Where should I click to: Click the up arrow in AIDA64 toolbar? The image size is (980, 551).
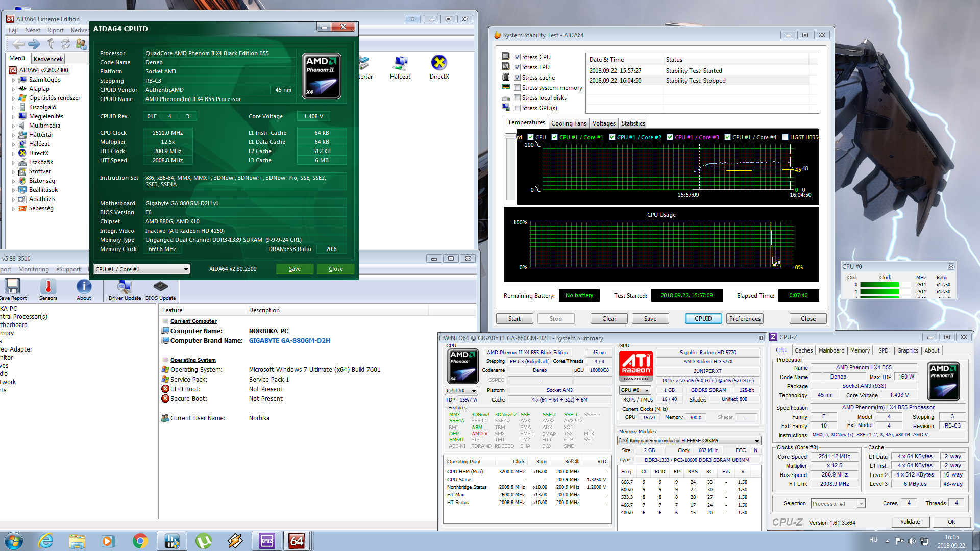click(x=50, y=44)
